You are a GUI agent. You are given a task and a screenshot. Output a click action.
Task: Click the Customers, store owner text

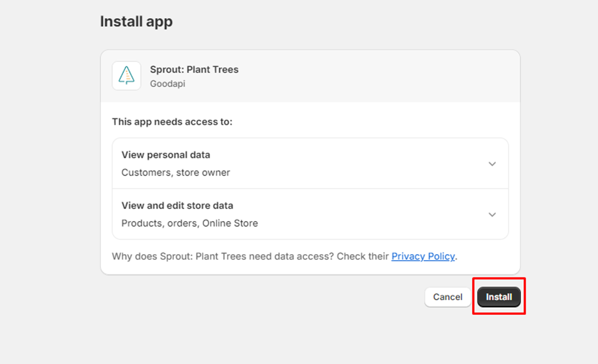[176, 172]
